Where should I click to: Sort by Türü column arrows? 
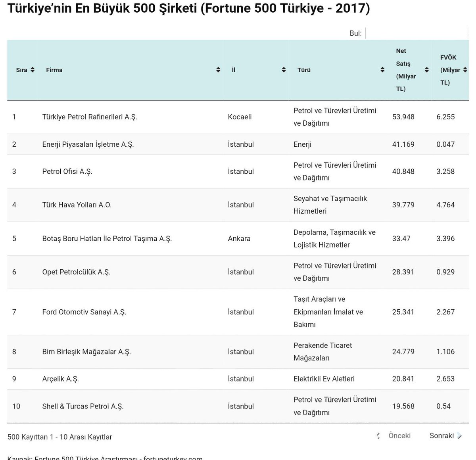[382, 70]
